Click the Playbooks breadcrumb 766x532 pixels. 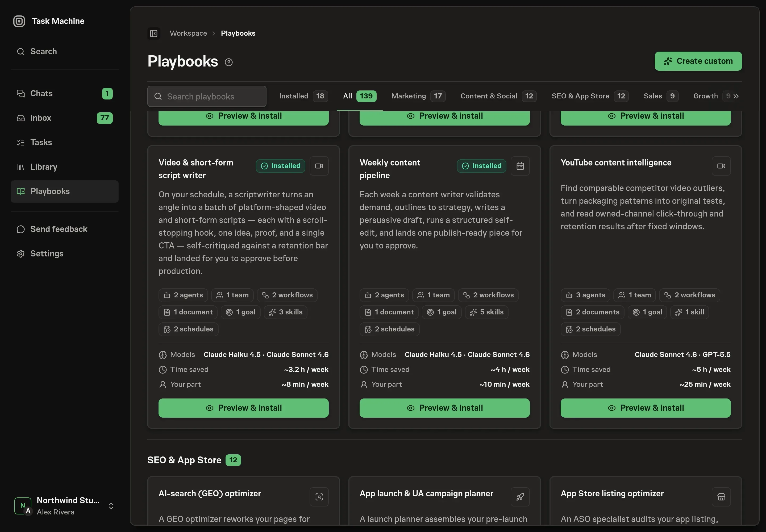tap(238, 33)
